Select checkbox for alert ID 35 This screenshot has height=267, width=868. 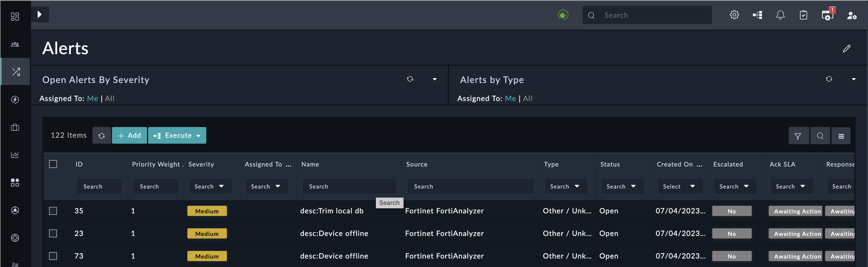pyautogui.click(x=53, y=211)
